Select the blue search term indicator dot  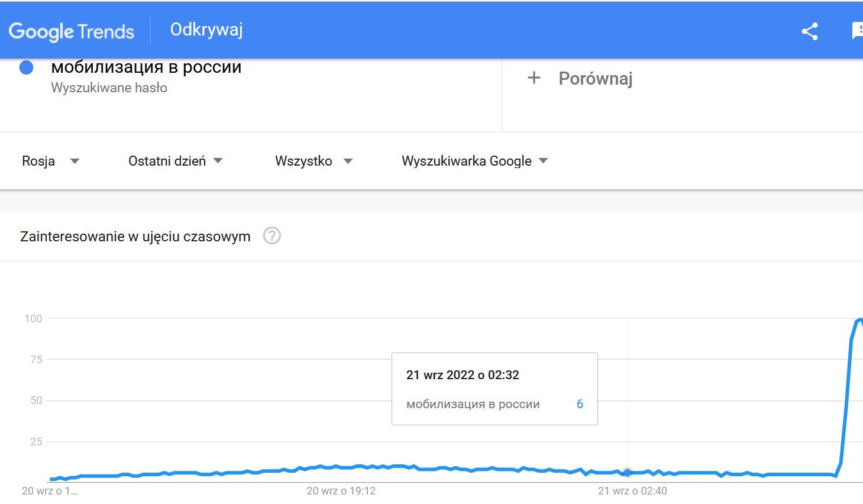(x=26, y=67)
